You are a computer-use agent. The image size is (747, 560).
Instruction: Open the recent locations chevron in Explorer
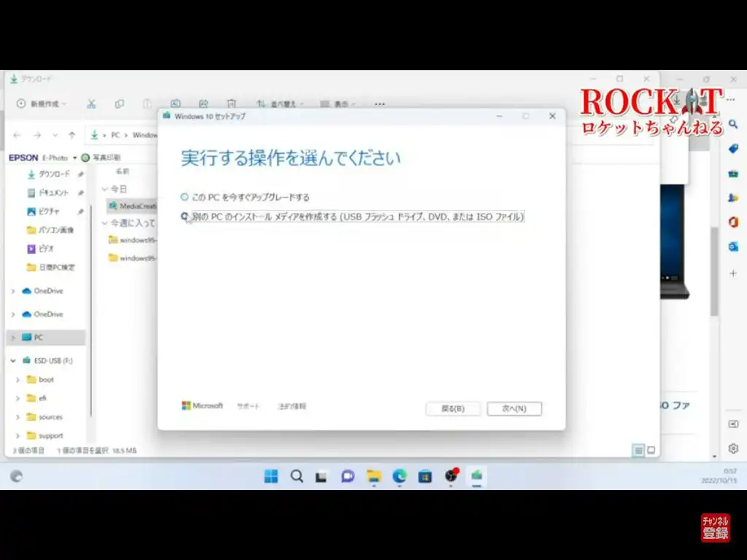coord(55,135)
